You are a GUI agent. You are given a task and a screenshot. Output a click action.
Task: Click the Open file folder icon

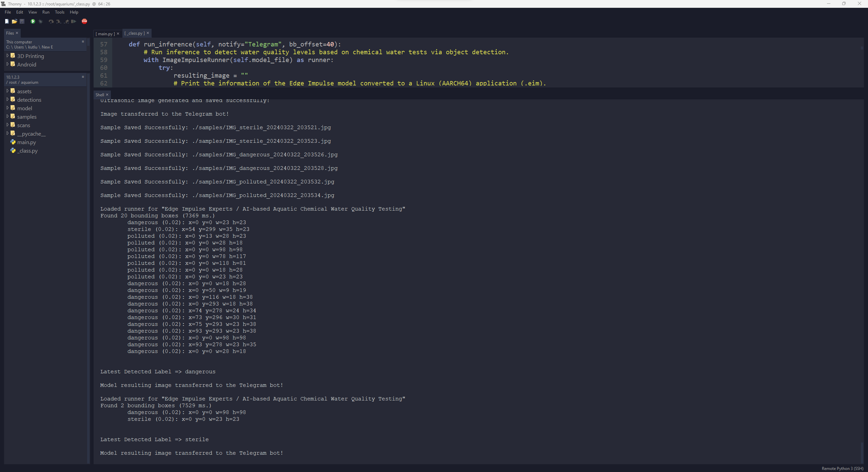[14, 21]
